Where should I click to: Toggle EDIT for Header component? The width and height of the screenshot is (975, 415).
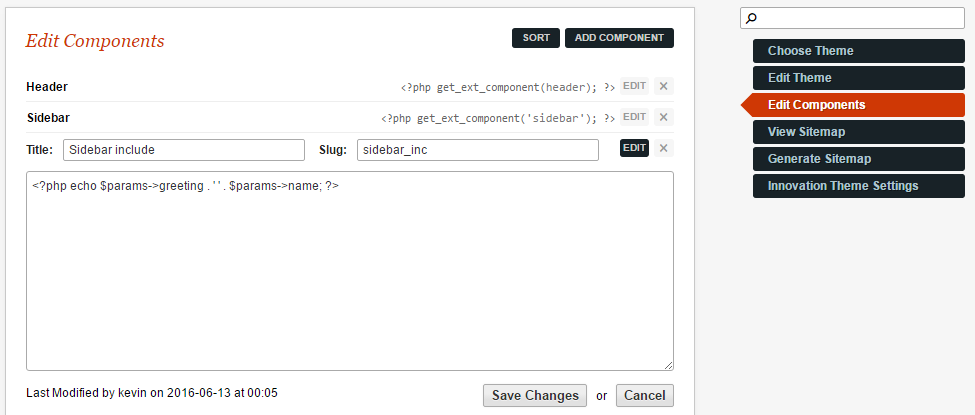pyautogui.click(x=634, y=86)
